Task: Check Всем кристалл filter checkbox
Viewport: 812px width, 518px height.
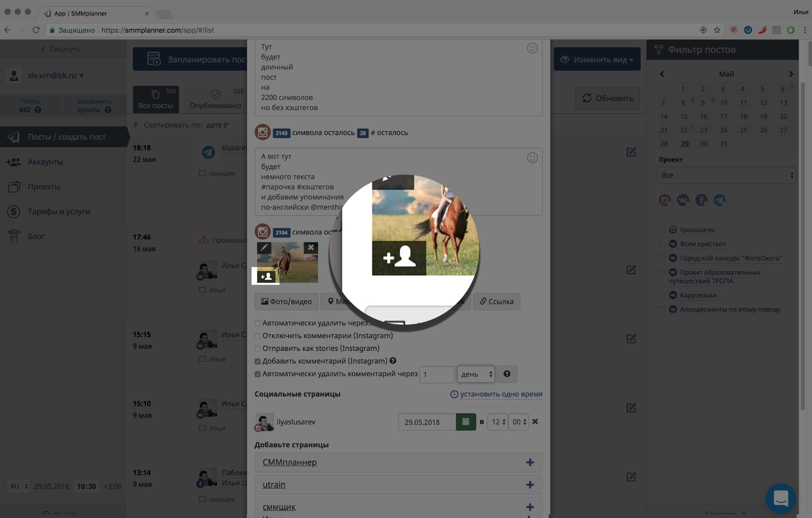Action: coord(662,244)
